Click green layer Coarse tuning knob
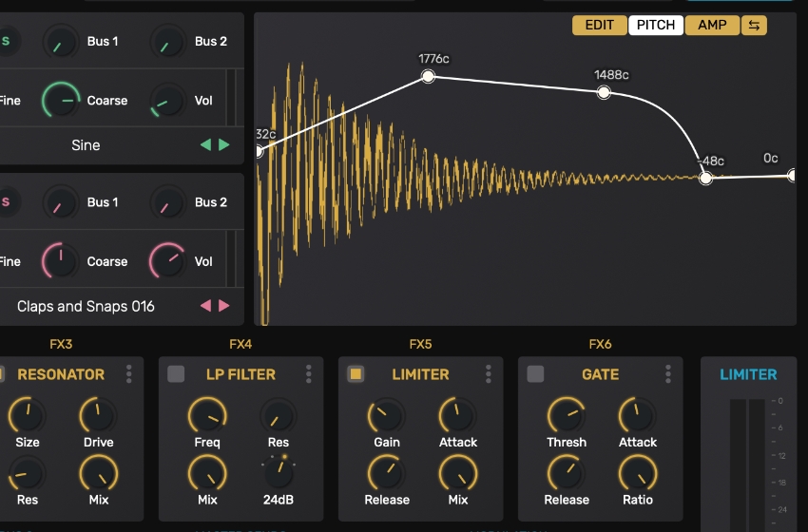 pos(61,101)
